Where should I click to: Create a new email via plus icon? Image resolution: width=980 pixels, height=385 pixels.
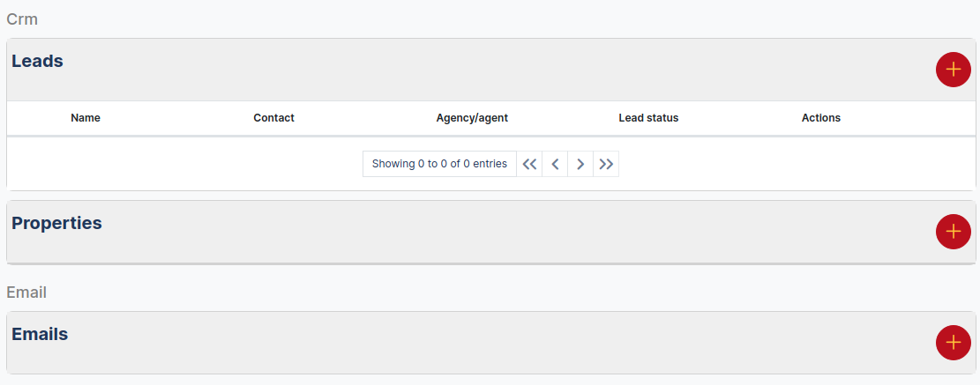953,343
